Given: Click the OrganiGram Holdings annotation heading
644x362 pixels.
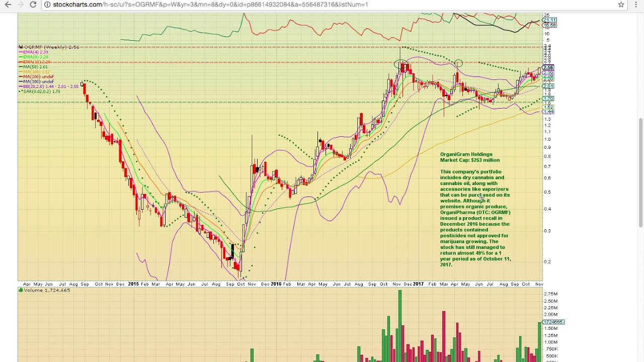Looking at the screenshot, I should [466, 154].
